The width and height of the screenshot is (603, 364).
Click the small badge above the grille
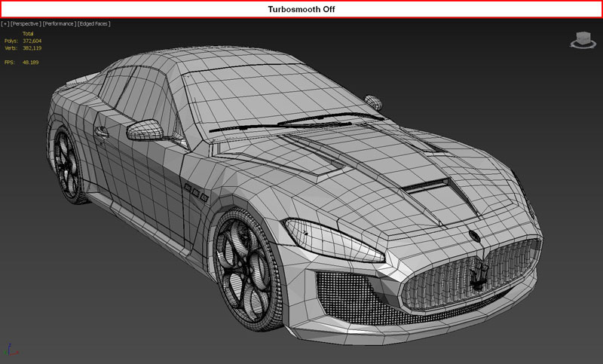pos(475,236)
